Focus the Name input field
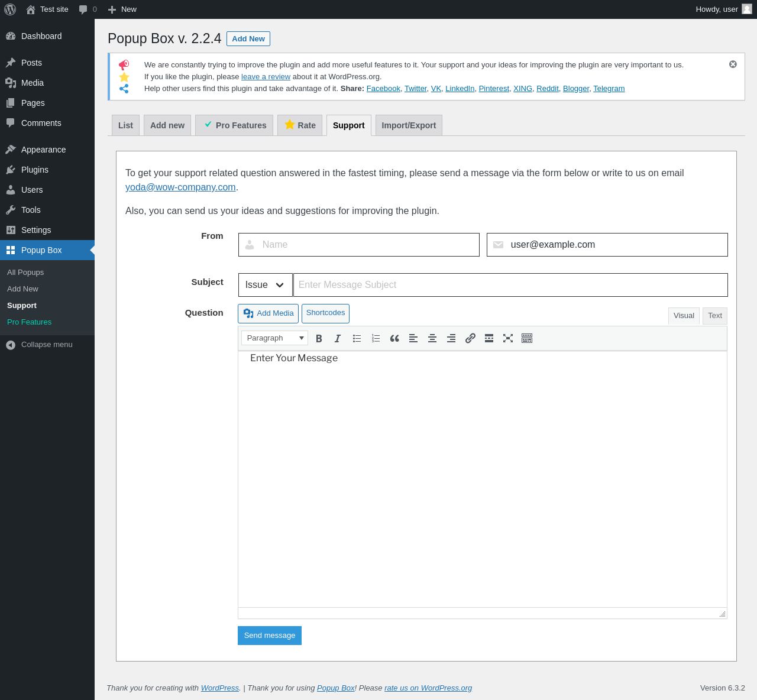Viewport: 757px width, 700px height. [359, 245]
